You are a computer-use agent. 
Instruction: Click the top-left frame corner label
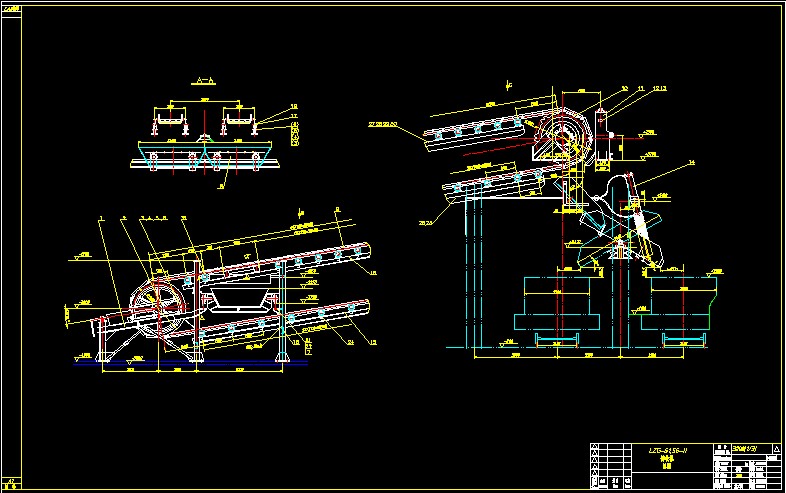[12, 7]
